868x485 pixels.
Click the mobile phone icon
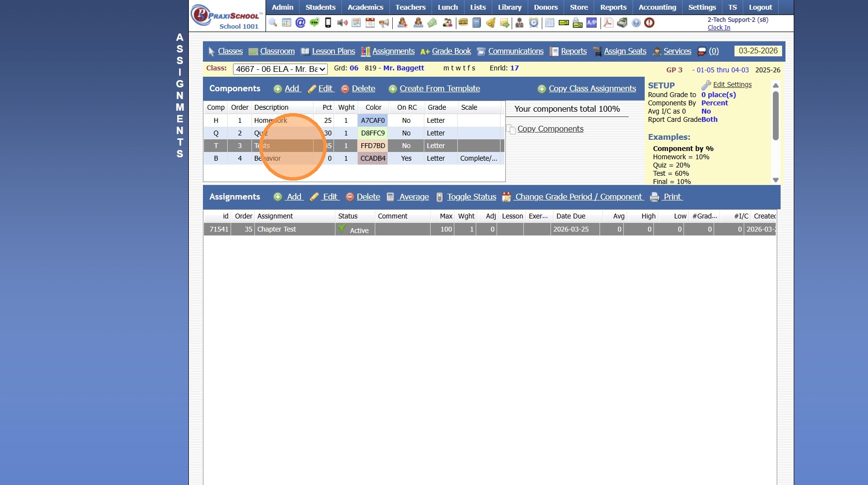[x=328, y=23]
